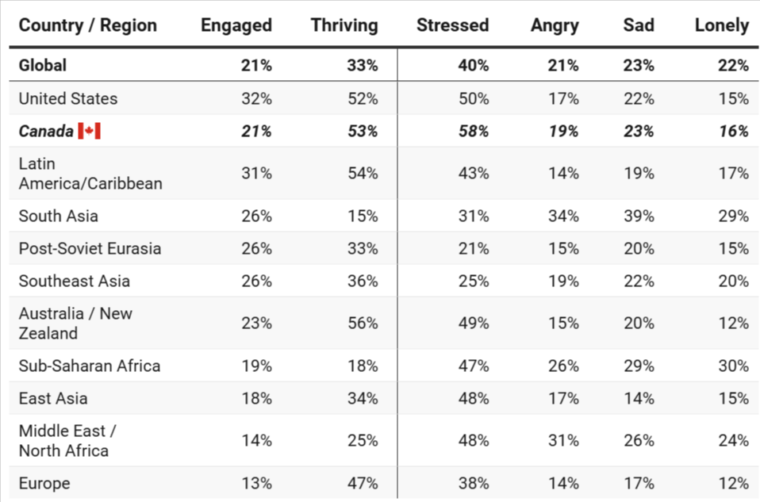Click the Southeast Asia row label
Screen dimensions: 760x502
click(74, 281)
